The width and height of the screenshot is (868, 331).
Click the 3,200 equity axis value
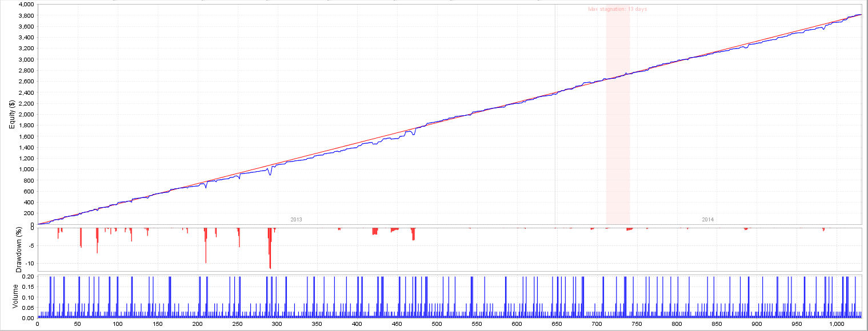(26, 49)
